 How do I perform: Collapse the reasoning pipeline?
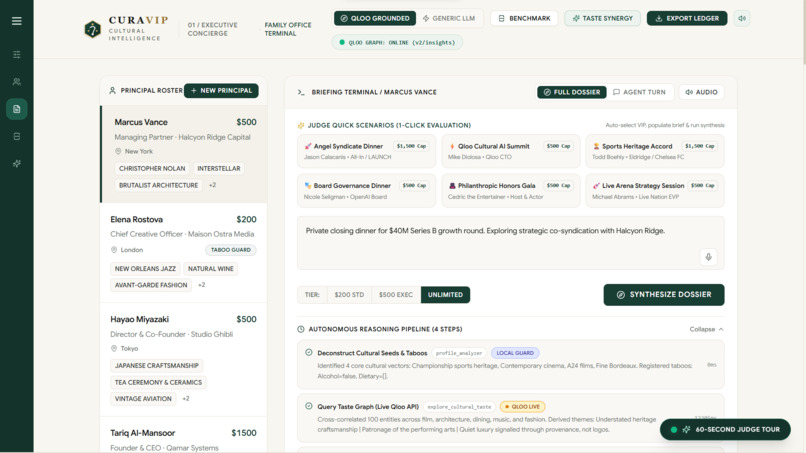tap(706, 329)
